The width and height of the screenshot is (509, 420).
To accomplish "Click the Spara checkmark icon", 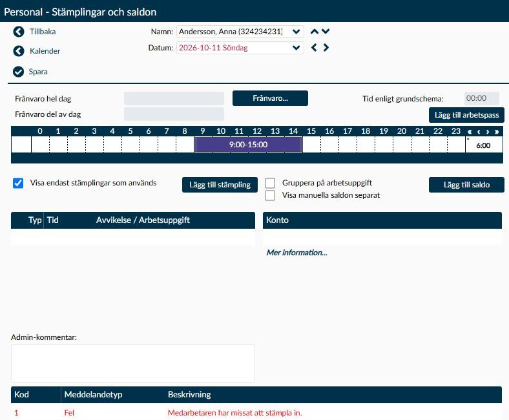I will tap(19, 72).
